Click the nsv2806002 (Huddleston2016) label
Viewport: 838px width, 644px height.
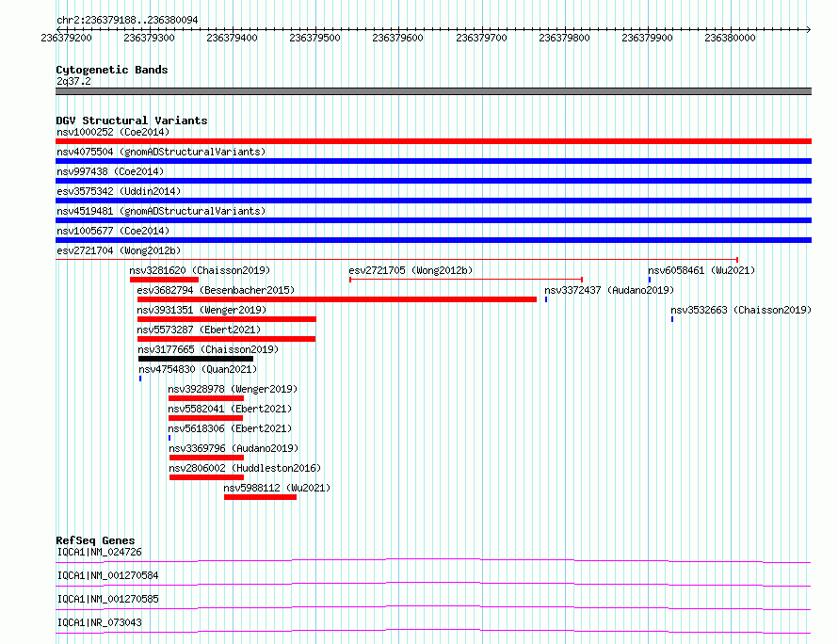pyautogui.click(x=245, y=468)
